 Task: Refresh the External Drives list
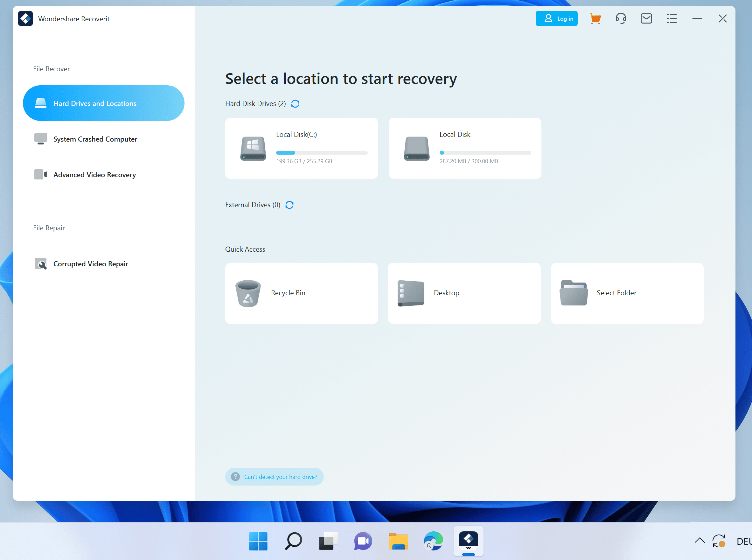[x=289, y=205]
